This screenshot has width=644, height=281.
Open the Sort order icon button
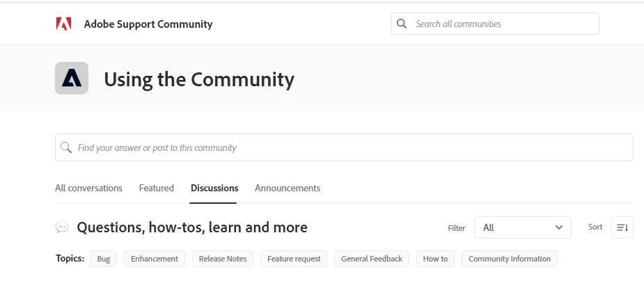click(622, 227)
